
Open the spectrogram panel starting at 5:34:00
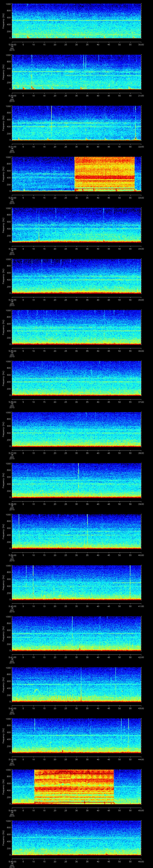point(76,276)
